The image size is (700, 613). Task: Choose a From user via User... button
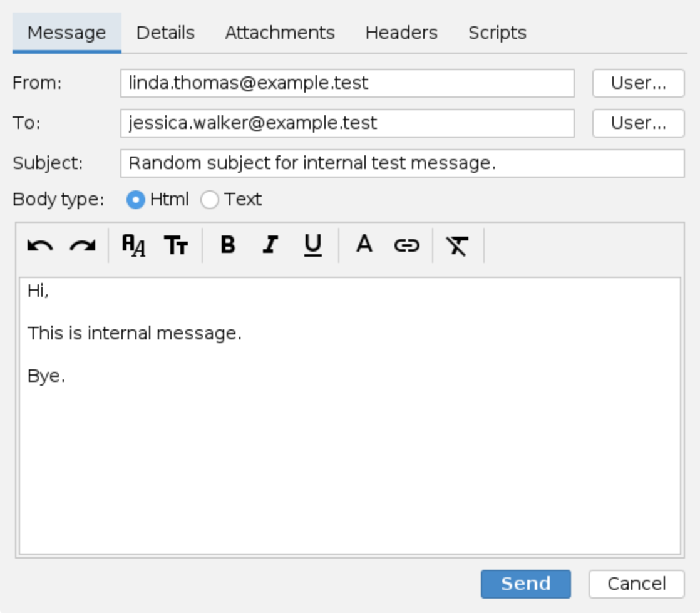[x=639, y=83]
